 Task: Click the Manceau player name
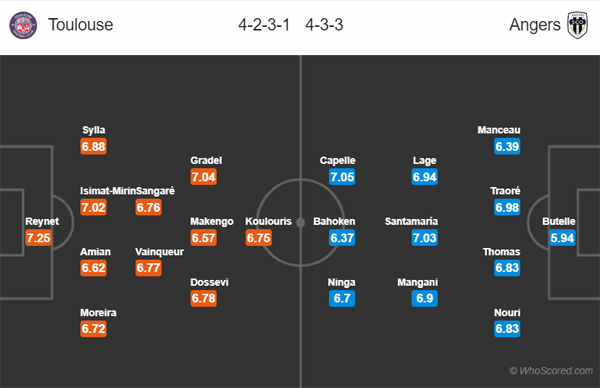(499, 130)
